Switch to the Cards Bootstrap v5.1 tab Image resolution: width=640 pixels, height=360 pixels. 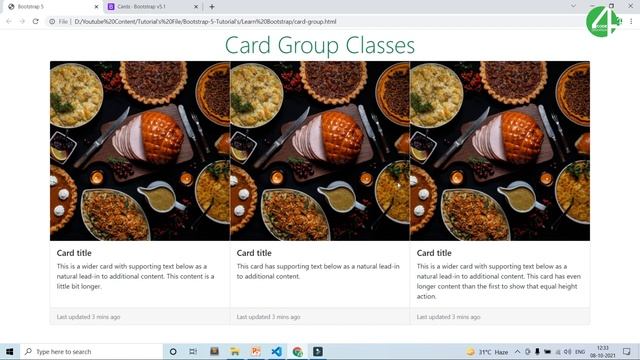(x=152, y=7)
